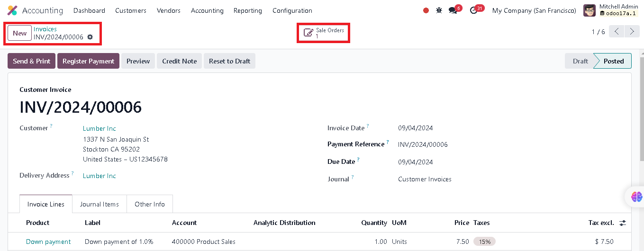
Task: Open column options adjust icon
Action: pyautogui.click(x=623, y=223)
